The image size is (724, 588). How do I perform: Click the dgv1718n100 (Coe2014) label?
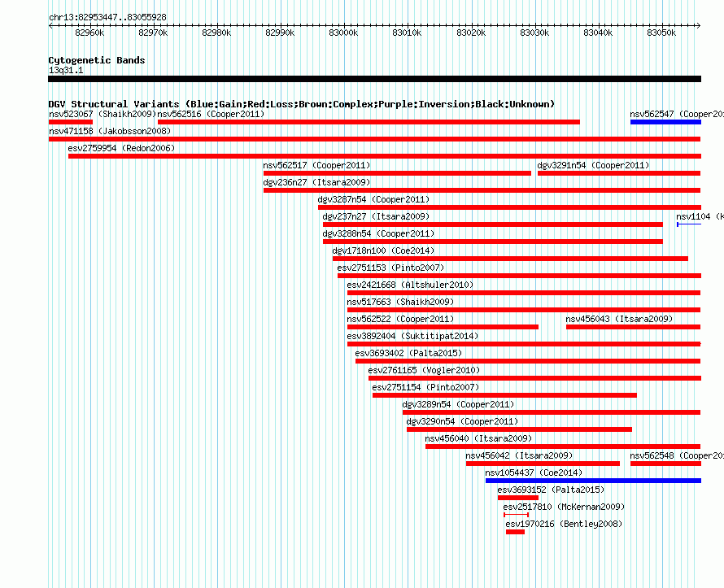383,250
